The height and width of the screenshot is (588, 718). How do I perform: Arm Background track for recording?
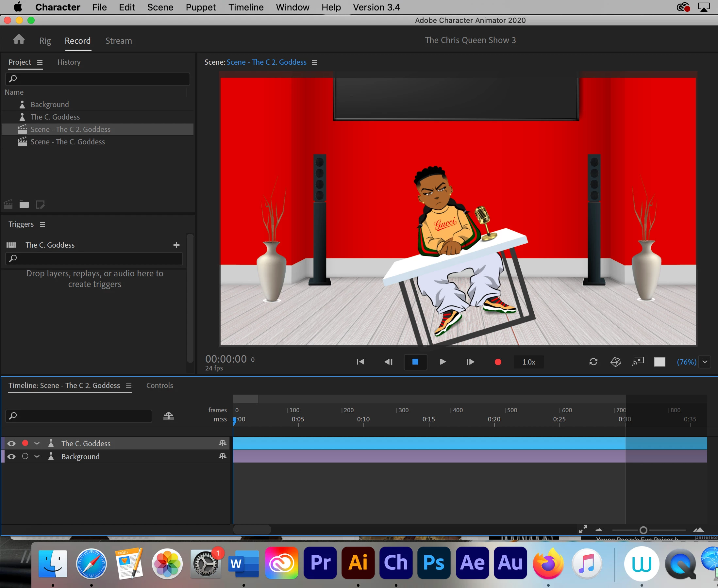click(x=25, y=456)
